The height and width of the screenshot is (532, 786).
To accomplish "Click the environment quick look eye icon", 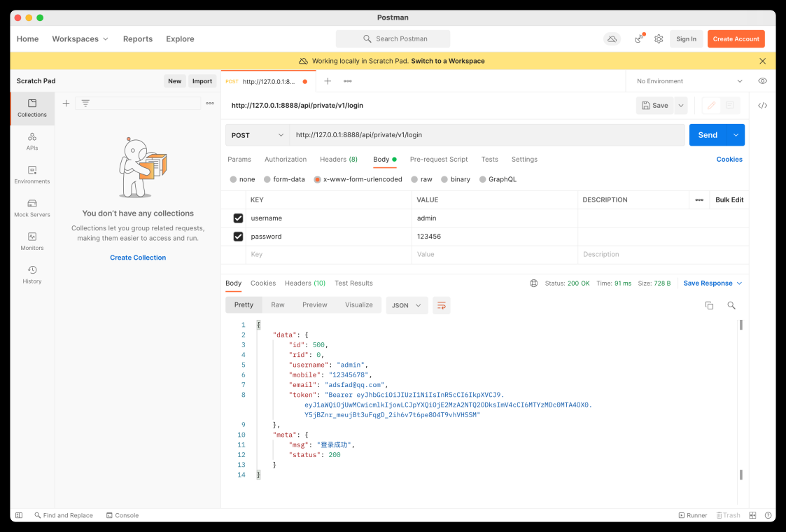I will click(x=762, y=81).
